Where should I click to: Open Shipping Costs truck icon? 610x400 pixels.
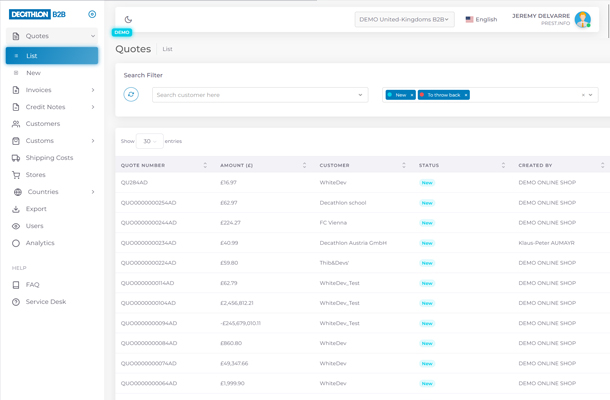point(16,158)
